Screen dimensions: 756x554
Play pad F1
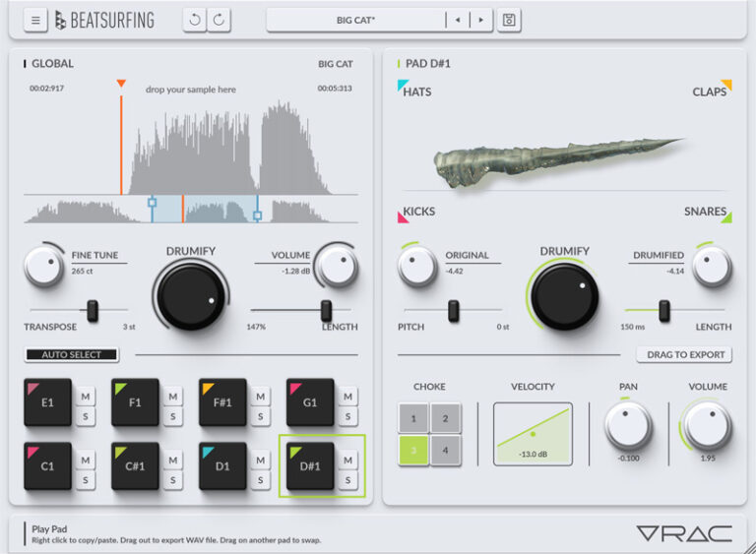click(135, 402)
